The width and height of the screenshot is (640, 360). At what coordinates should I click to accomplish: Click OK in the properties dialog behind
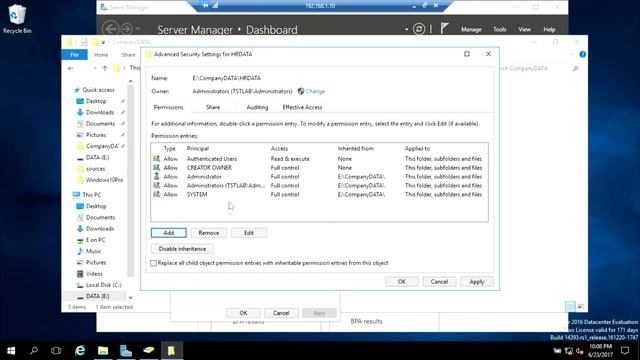click(x=243, y=313)
